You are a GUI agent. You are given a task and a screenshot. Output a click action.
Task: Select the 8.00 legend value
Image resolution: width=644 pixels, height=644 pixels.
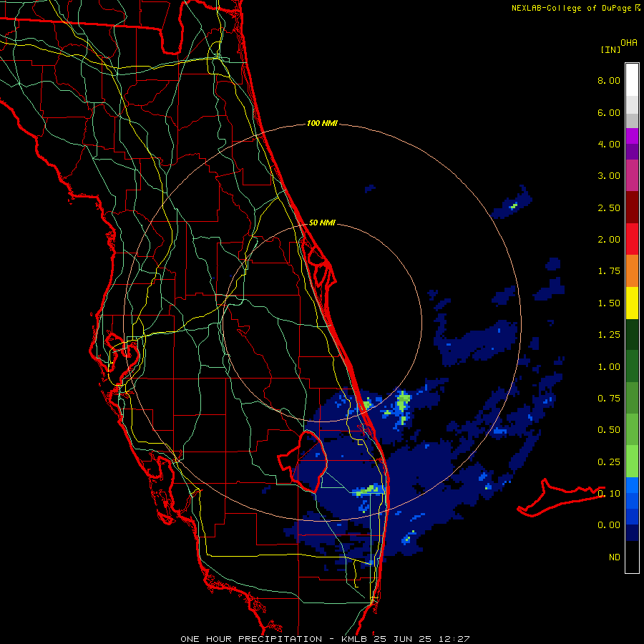point(609,80)
